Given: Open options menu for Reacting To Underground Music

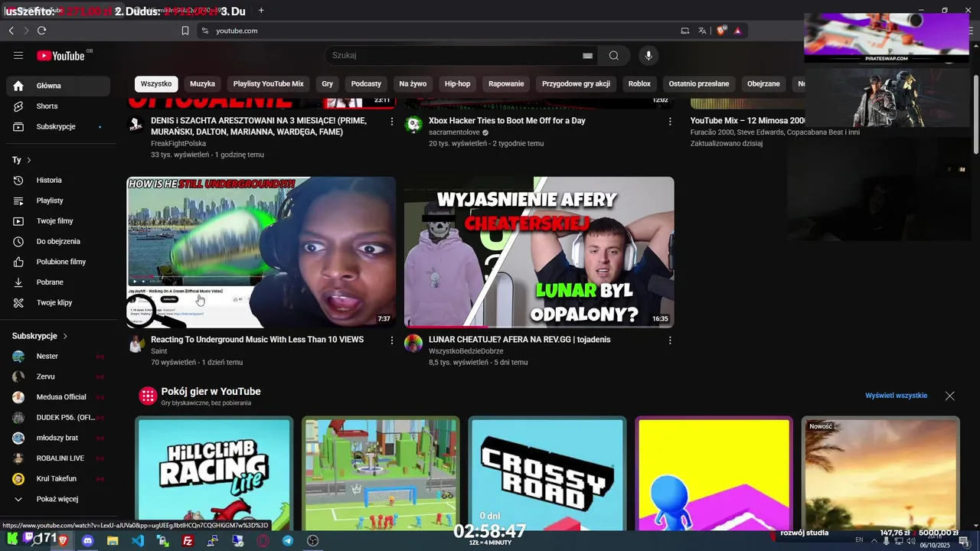Looking at the screenshot, I should point(392,341).
